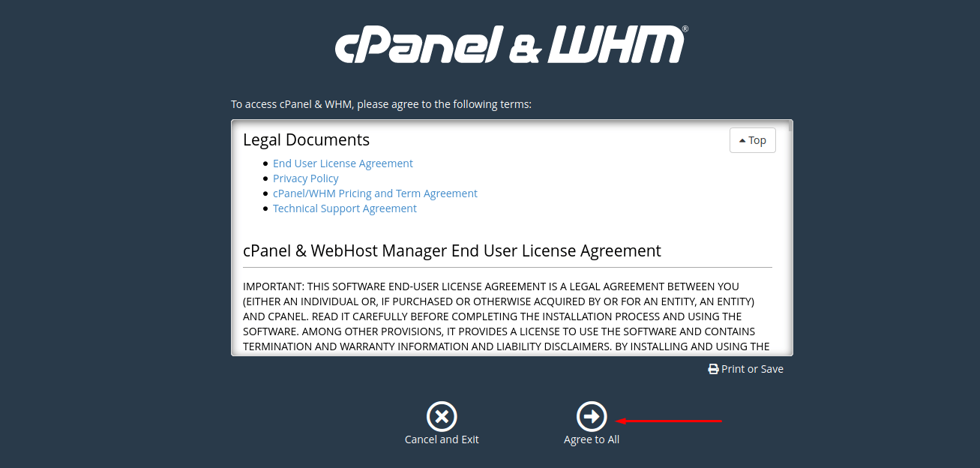This screenshot has height=468, width=980.
Task: Click the 'To access cPanel & WHM' instruction text
Action: click(381, 104)
